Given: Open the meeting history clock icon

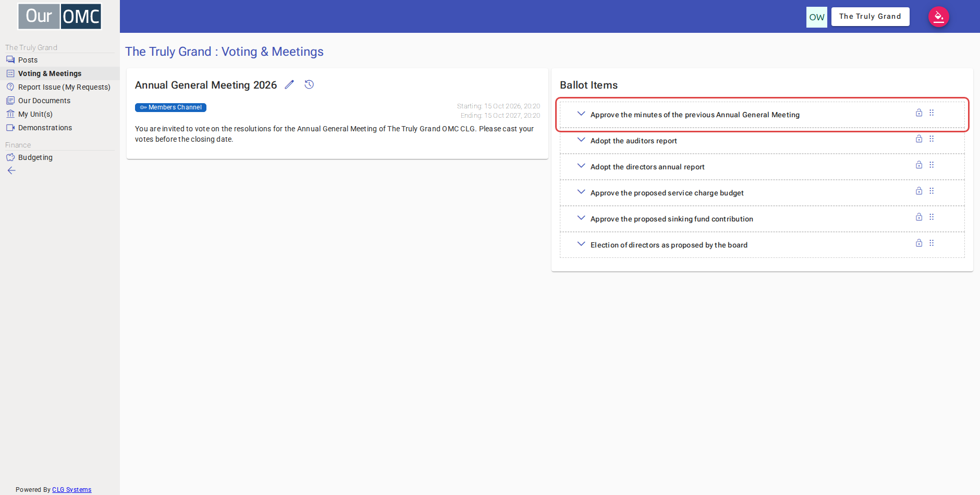Looking at the screenshot, I should tap(309, 84).
